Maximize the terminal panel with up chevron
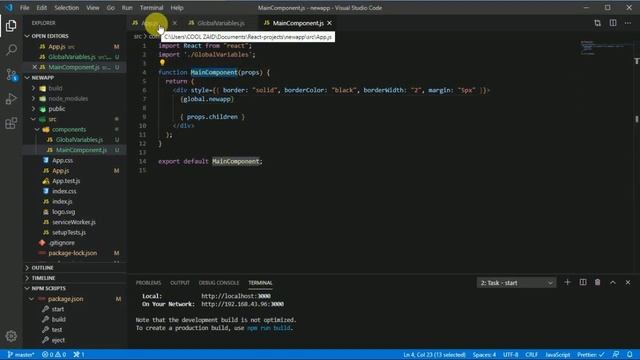Viewport: 640px width, 360px height. pyautogui.click(x=613, y=282)
